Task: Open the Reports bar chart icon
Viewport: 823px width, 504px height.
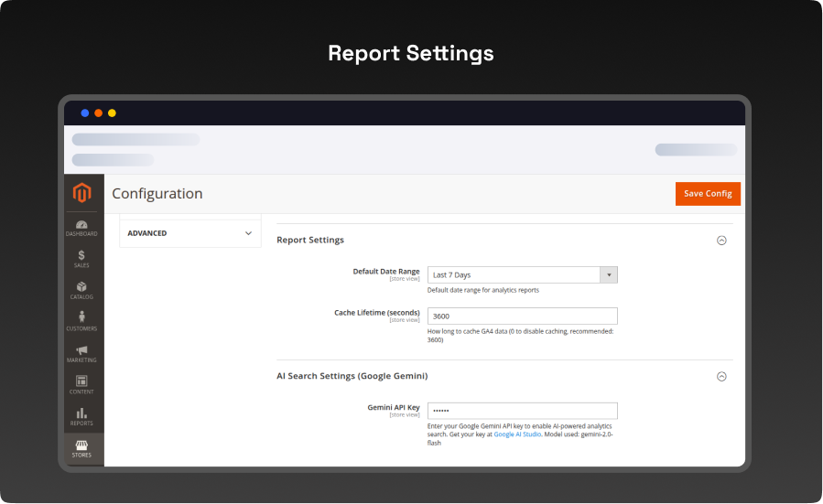Action: (x=81, y=413)
